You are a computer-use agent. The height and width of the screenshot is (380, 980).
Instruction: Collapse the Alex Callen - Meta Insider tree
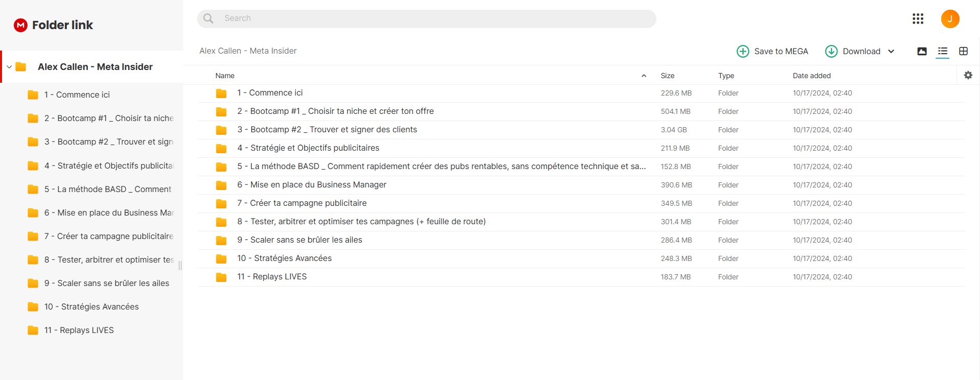pos(9,67)
